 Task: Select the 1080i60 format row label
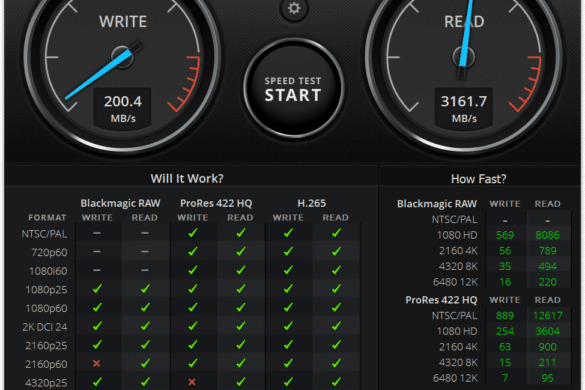click(x=48, y=271)
